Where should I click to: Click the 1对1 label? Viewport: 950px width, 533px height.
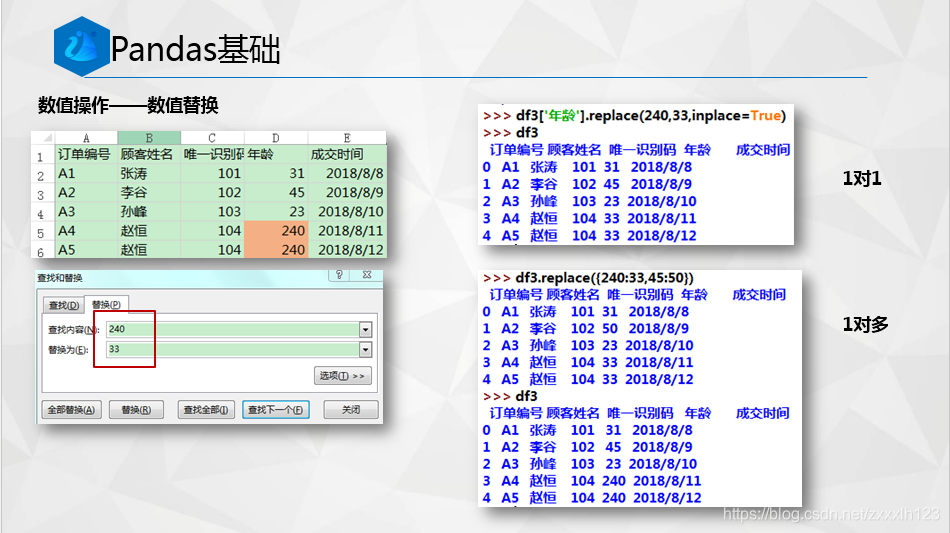pyautogui.click(x=862, y=178)
